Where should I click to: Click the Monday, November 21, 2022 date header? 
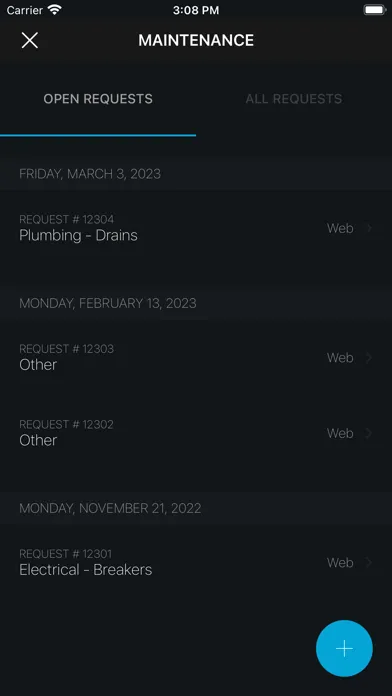pyautogui.click(x=110, y=508)
